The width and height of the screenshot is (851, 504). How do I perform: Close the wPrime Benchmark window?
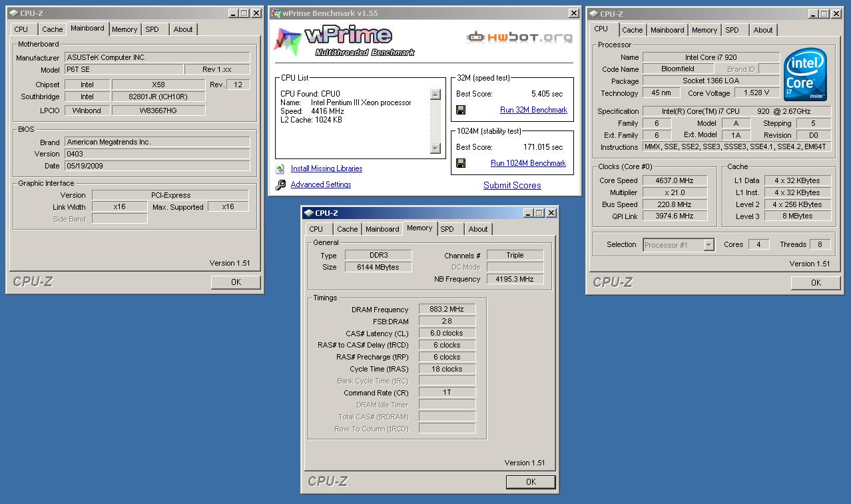coord(574,13)
